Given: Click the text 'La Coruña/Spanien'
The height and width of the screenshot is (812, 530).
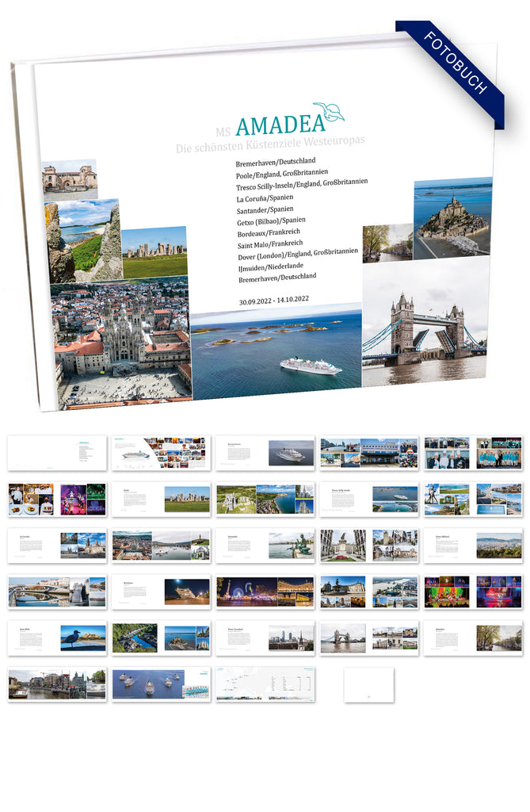Looking at the screenshot, I should point(265,197).
